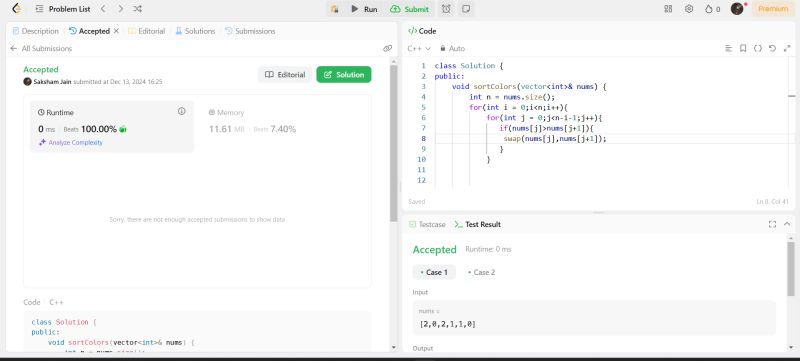The width and height of the screenshot is (800, 361).
Task: Open the Editorial button in submission
Action: (x=285, y=74)
